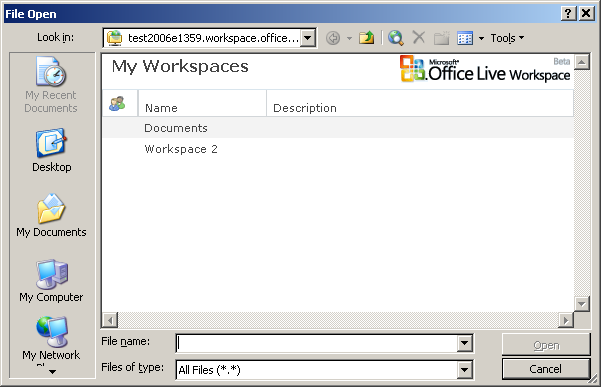This screenshot has width=601, height=387.
Task: Click the Office Live Workspace logo
Action: click(x=485, y=69)
